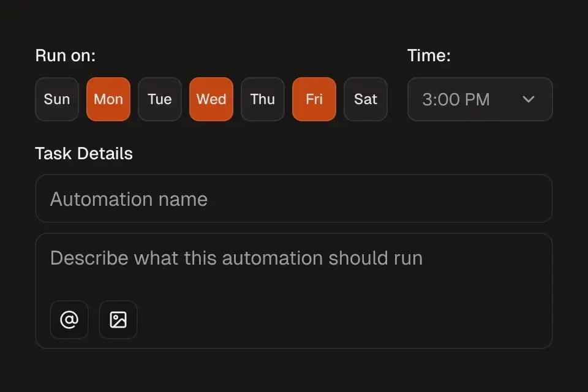Add Saturday as a run day
The width and height of the screenshot is (588, 392).
coord(366,99)
